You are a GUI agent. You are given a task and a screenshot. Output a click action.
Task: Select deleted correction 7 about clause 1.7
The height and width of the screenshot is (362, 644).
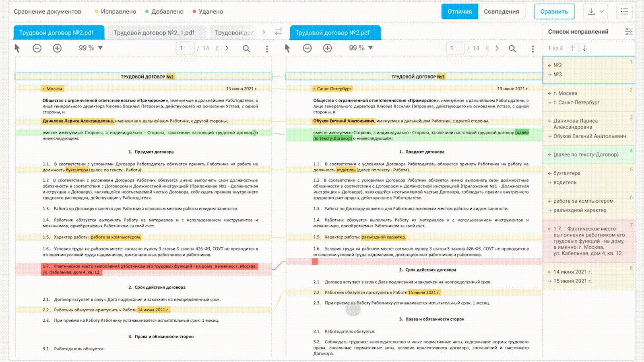pos(589,241)
